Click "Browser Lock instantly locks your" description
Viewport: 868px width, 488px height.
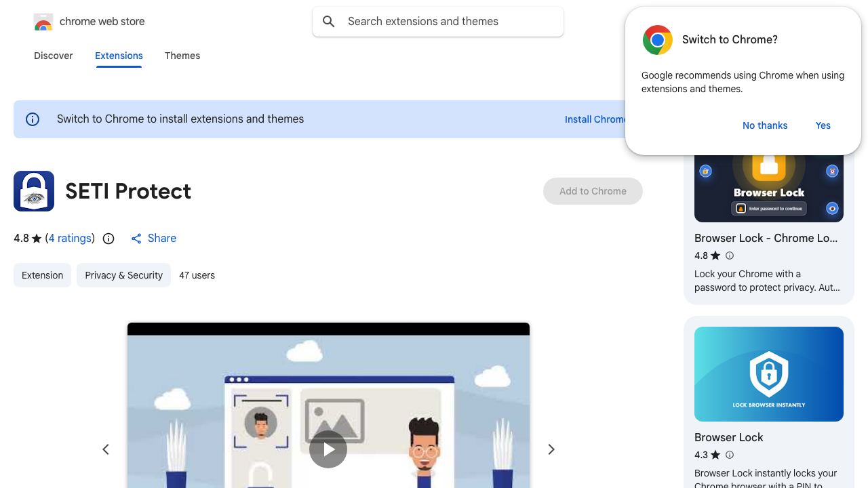766,479
